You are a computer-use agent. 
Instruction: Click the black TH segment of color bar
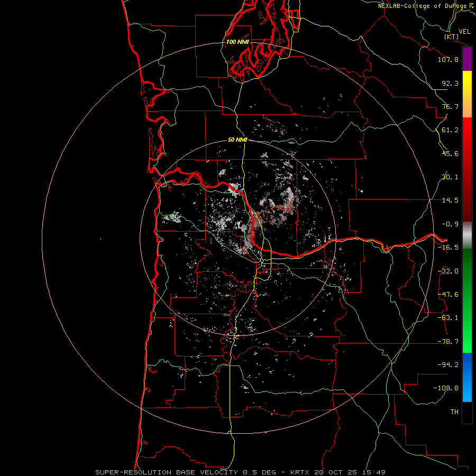pos(467,413)
